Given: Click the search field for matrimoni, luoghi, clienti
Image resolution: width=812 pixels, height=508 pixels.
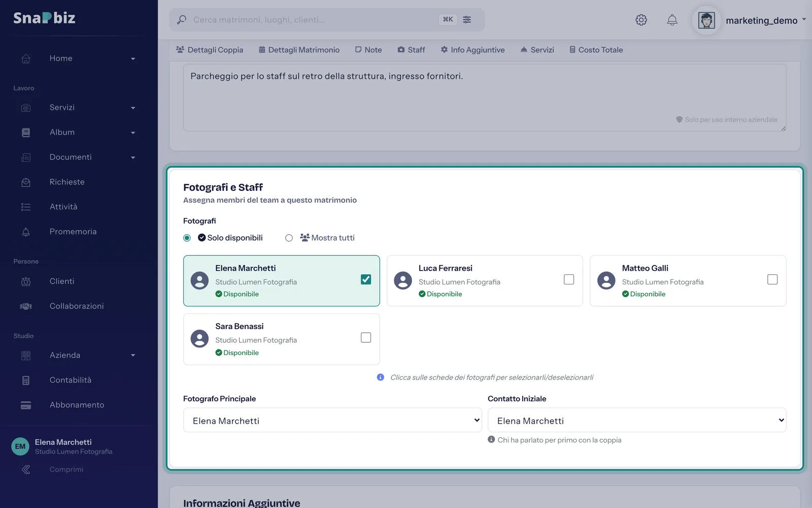Looking at the screenshot, I should click(327, 20).
